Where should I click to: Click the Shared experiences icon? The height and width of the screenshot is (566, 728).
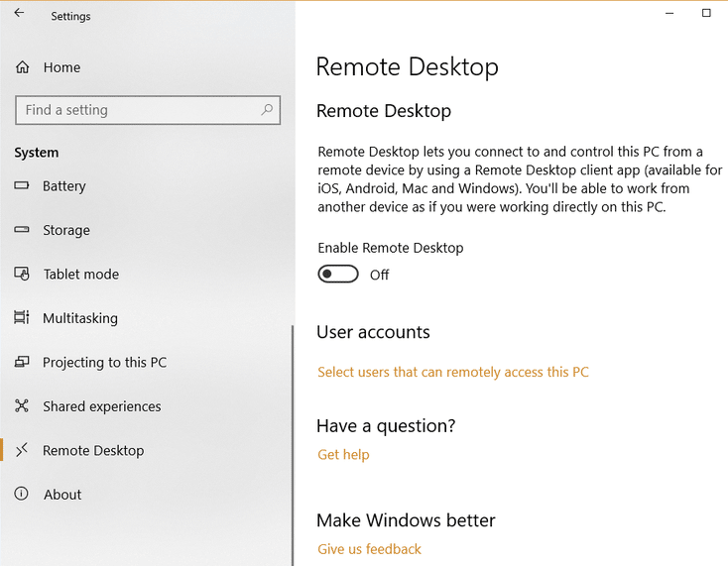22,406
